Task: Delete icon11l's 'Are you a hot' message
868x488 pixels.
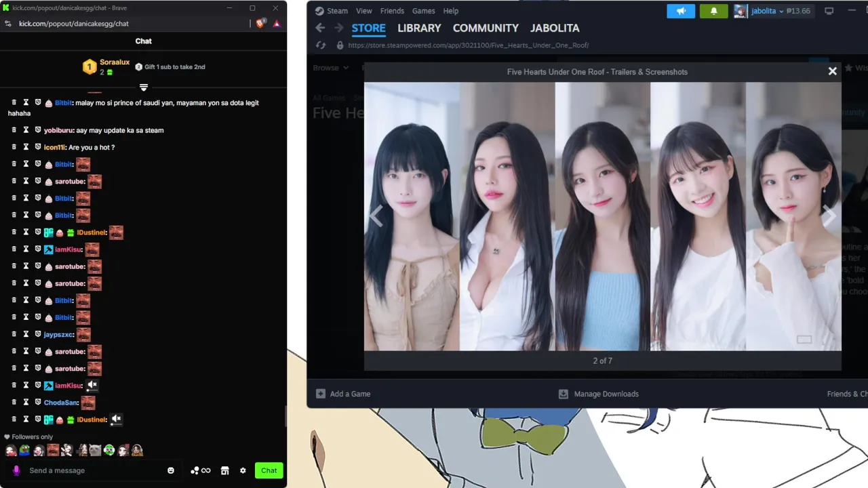Action: coord(14,146)
